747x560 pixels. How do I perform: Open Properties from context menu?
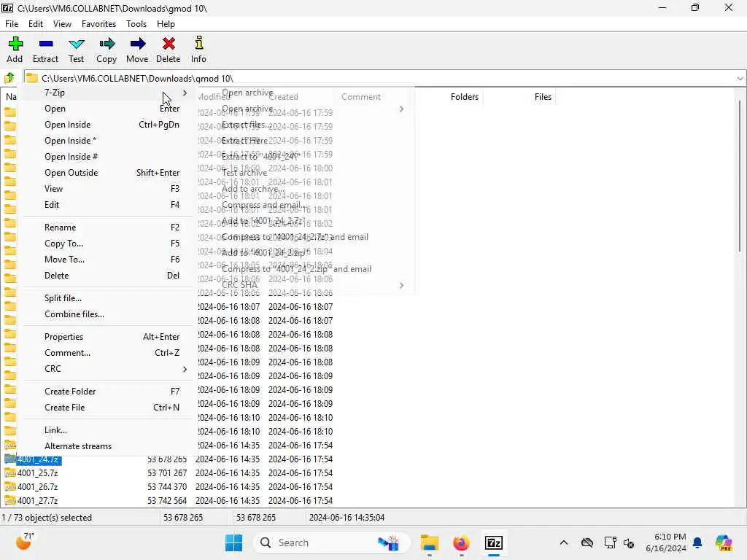coord(107,337)
